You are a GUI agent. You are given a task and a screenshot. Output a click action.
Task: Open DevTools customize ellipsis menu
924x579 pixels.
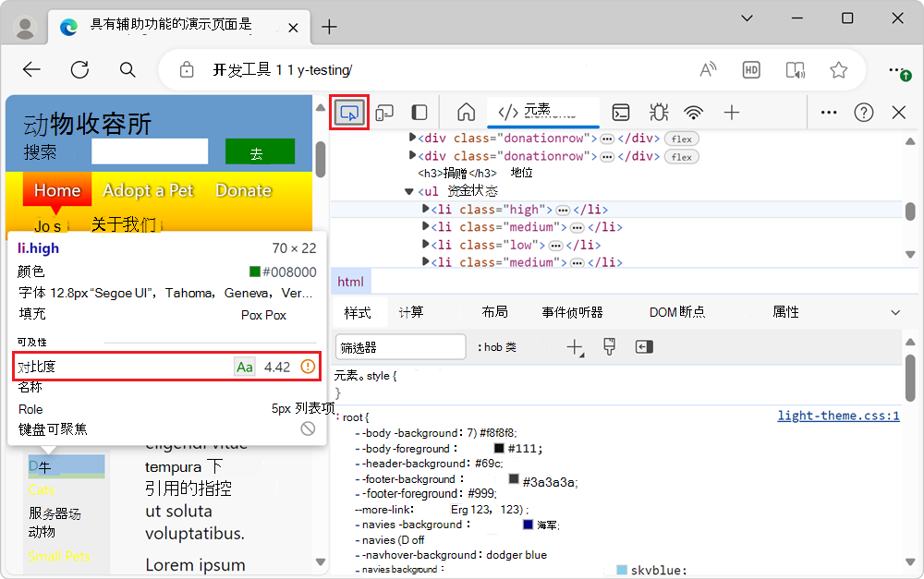tap(829, 112)
